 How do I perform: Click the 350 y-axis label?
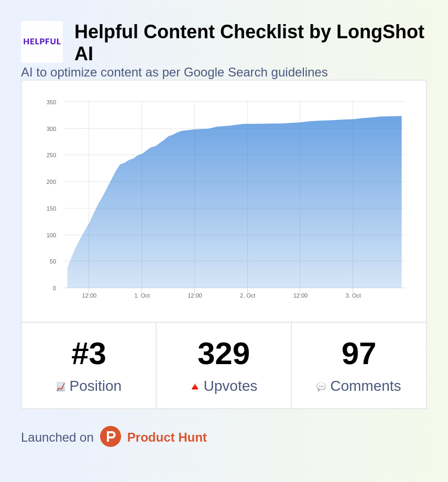[x=51, y=102]
